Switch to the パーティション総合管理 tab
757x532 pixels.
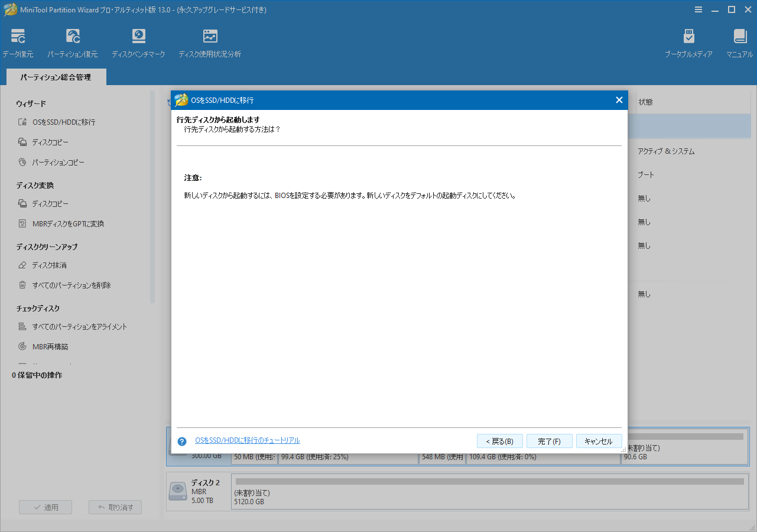click(x=56, y=76)
